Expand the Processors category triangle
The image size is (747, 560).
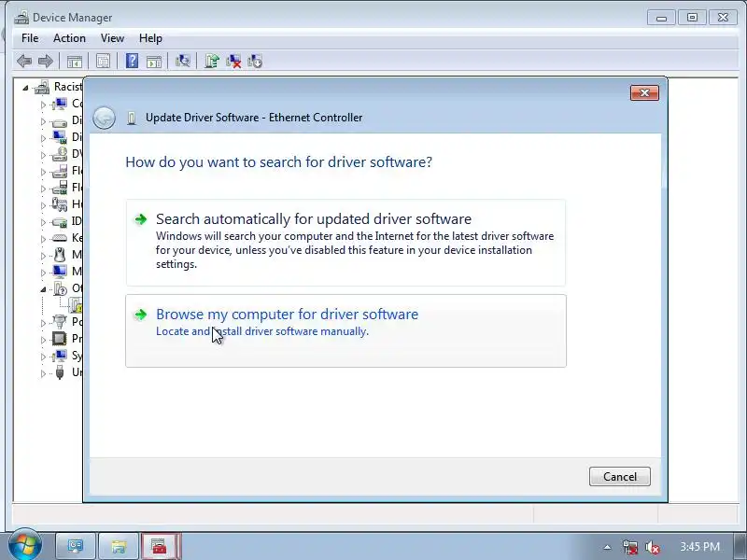43,340
